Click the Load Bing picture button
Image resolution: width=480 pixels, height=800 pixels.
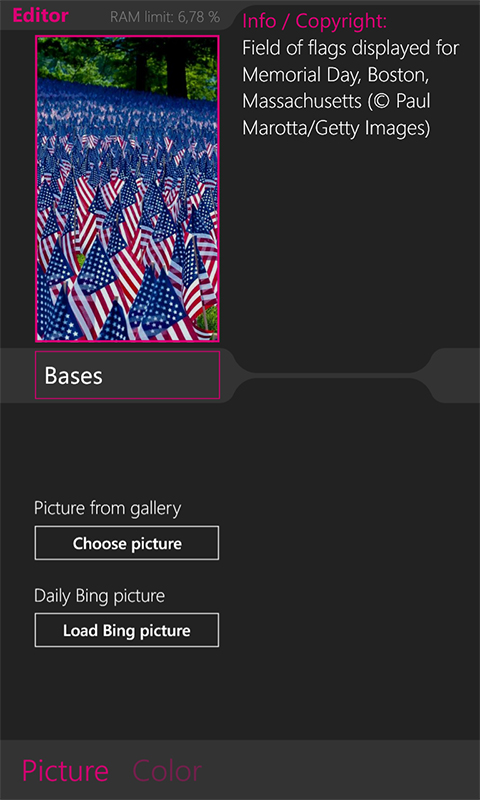pyautogui.click(x=127, y=631)
